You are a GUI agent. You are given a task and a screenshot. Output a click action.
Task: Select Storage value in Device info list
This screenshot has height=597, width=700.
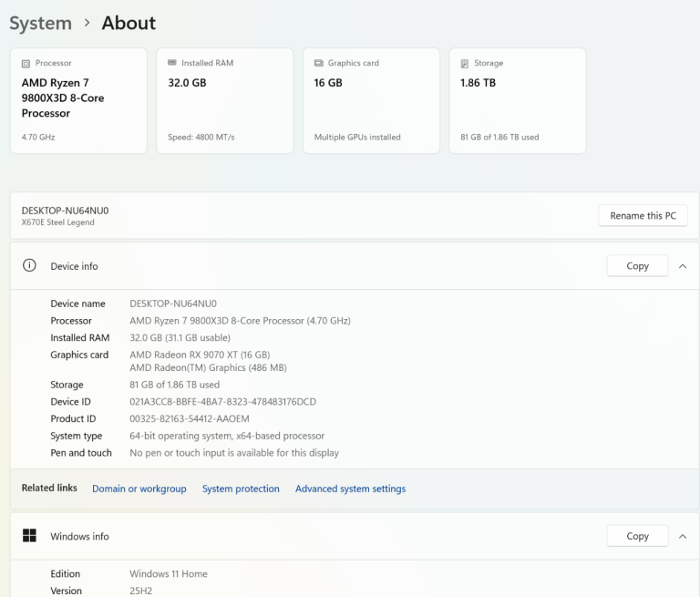coord(175,385)
